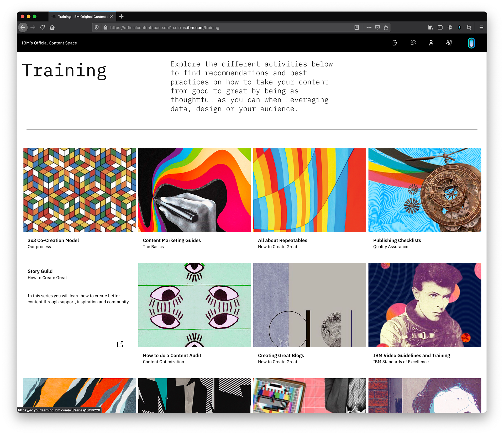
Task: Open the browser home page
Action: tap(52, 27)
